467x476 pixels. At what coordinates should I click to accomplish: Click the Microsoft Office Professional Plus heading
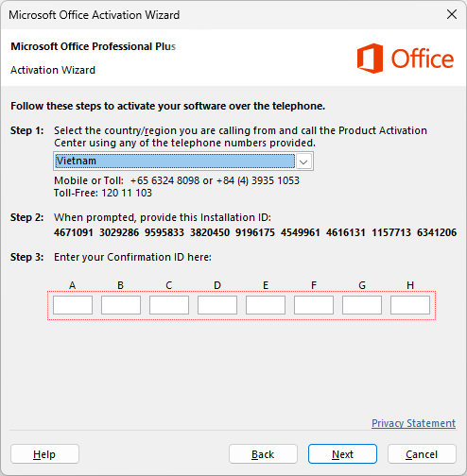[94, 46]
